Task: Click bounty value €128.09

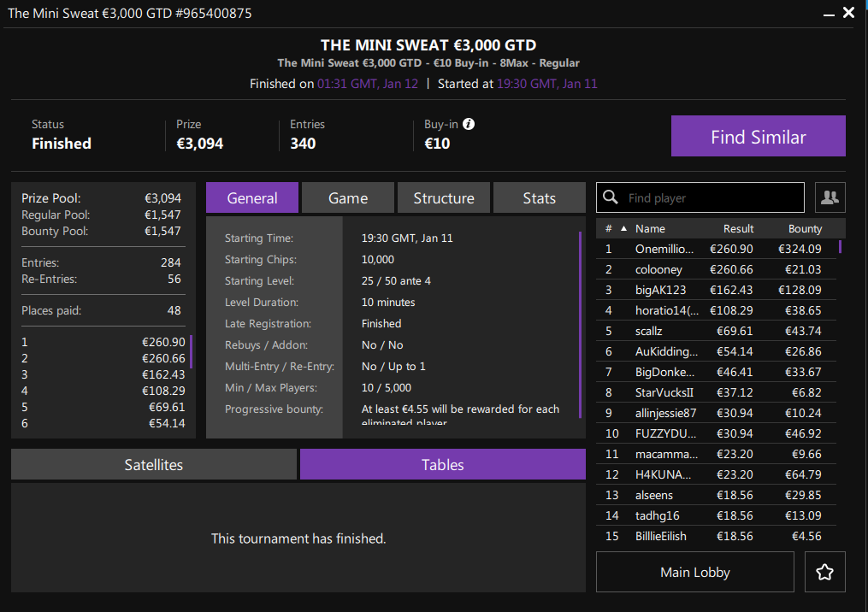Action: tap(800, 290)
